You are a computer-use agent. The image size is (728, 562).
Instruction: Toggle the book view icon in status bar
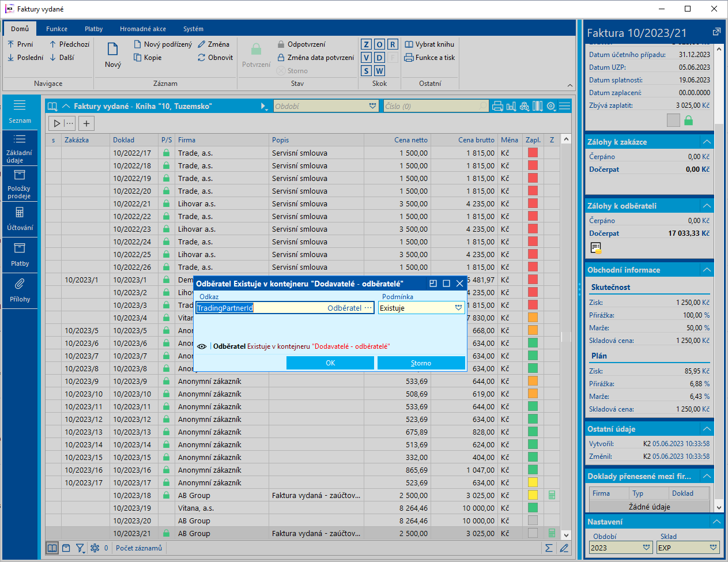point(52,548)
